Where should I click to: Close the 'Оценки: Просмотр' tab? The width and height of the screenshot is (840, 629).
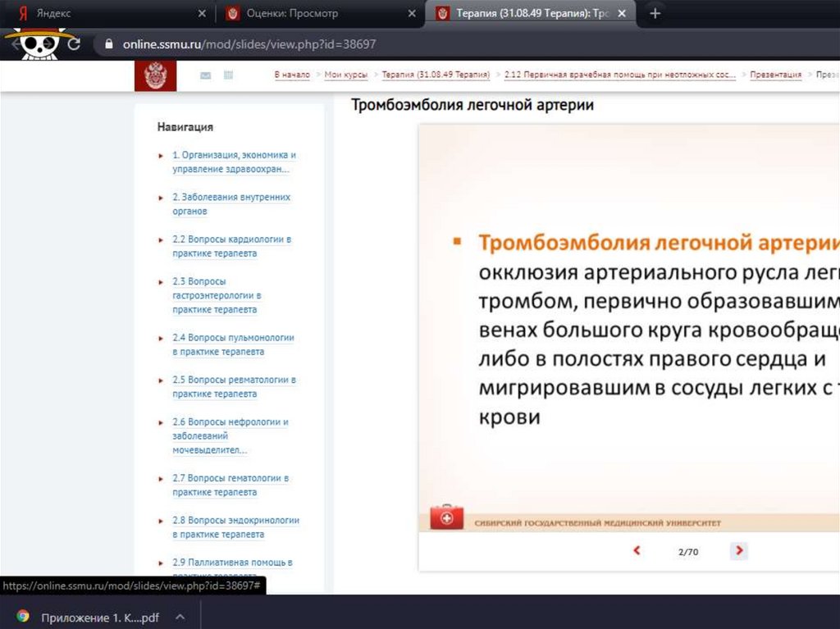[x=412, y=14]
